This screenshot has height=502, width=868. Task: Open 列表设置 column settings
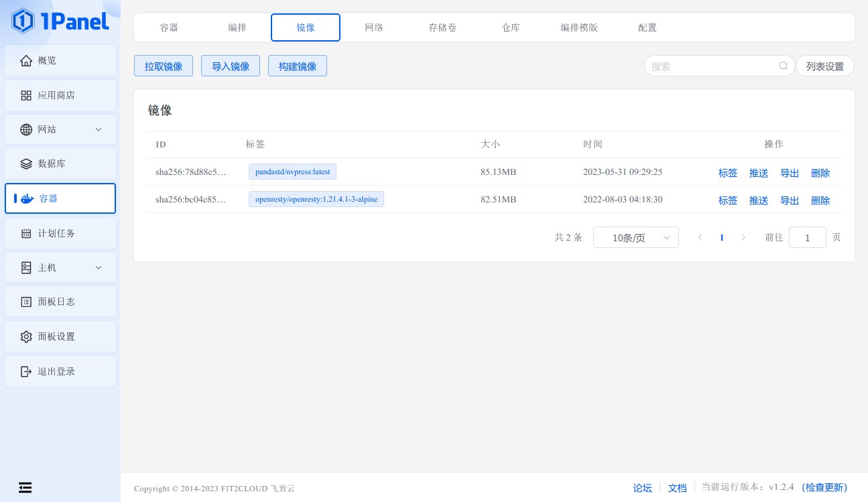tap(825, 66)
